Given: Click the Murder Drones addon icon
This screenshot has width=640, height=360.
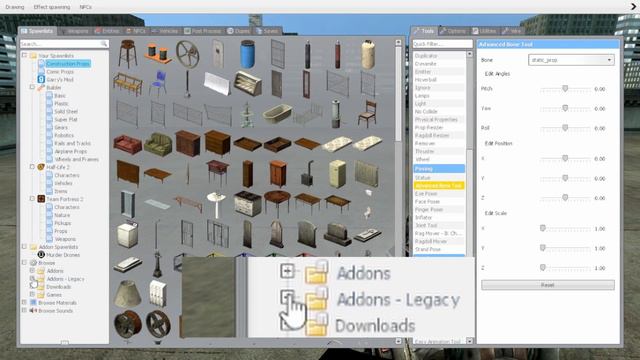Looking at the screenshot, I should click(41, 255).
